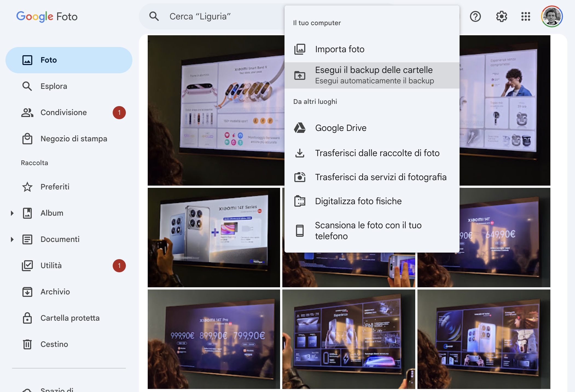The image size is (575, 392).
Task: Click the Importa foto icon
Action: click(x=300, y=49)
